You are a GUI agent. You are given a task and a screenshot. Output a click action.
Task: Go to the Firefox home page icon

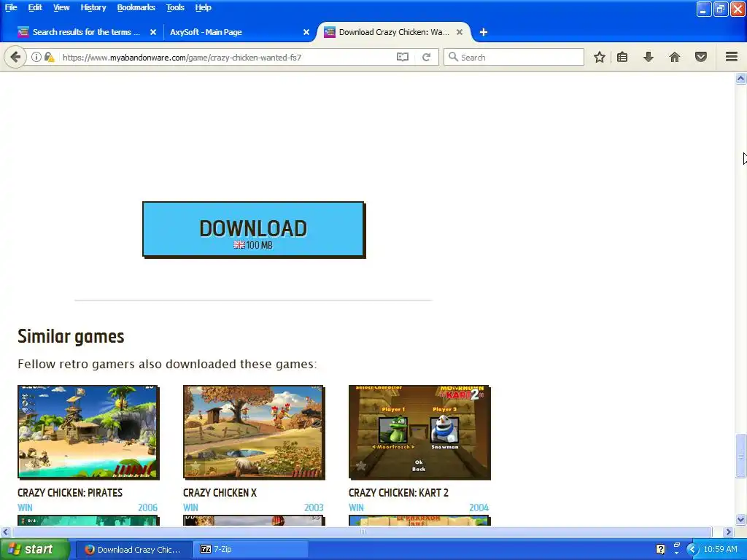pyautogui.click(x=675, y=57)
